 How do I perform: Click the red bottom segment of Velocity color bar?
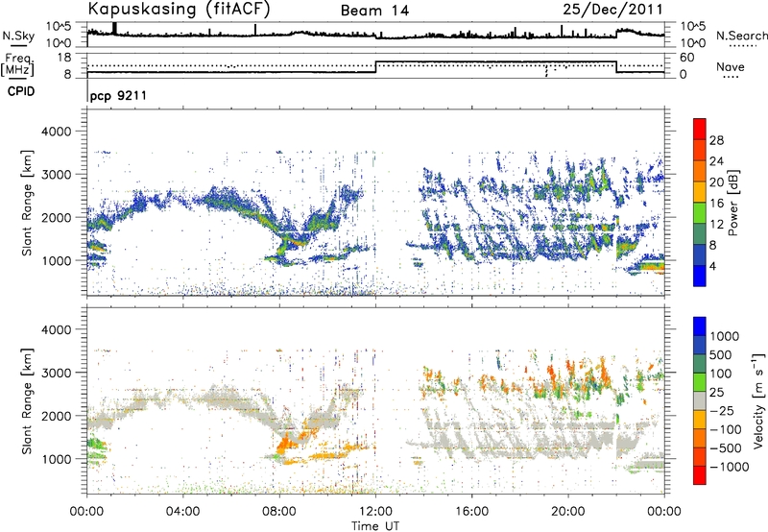click(700, 475)
